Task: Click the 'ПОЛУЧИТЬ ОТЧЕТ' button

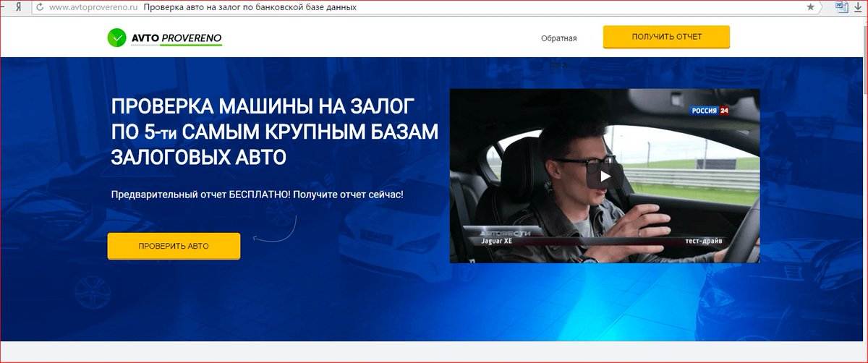Action: click(x=666, y=37)
